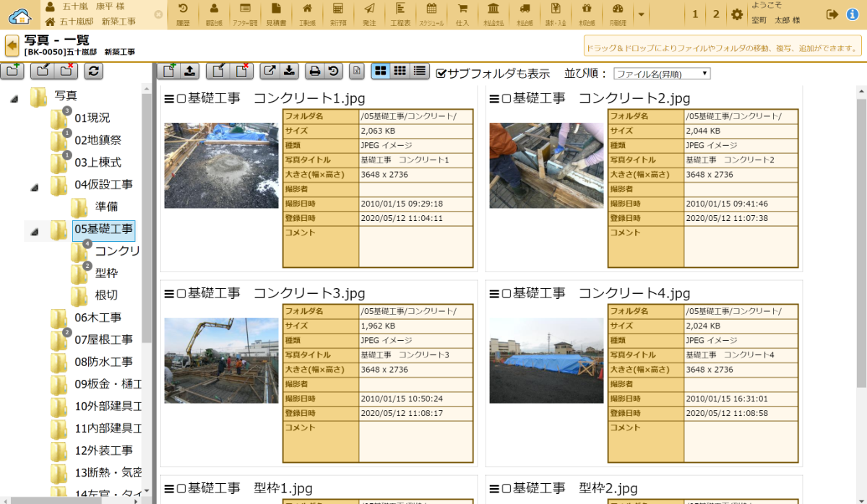
Task: Collapse the 04仮設工事 folder node
Action: pyautogui.click(x=35, y=188)
